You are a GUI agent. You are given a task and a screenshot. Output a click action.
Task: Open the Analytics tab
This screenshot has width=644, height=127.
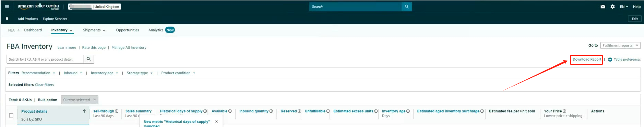(x=156, y=30)
